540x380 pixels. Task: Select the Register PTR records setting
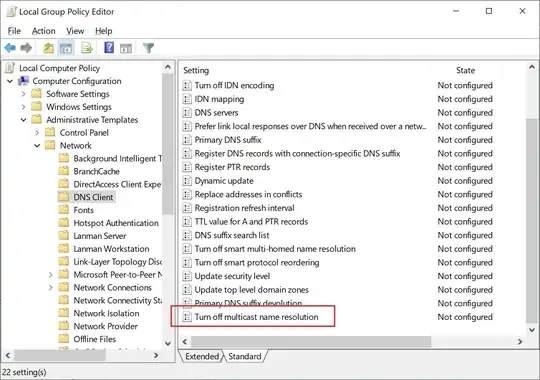pos(232,167)
